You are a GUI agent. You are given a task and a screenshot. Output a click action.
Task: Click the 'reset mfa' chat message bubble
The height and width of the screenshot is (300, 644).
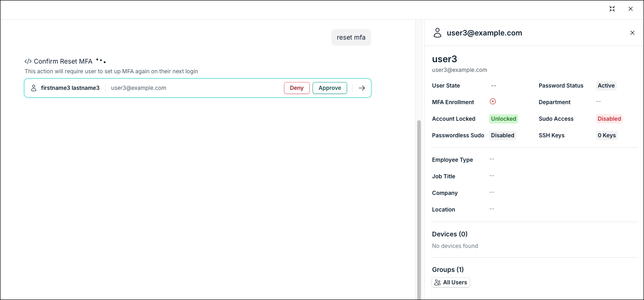(351, 37)
